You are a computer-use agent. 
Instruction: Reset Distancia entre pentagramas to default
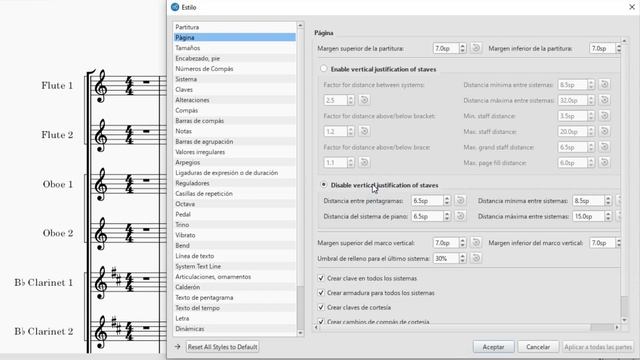click(460, 200)
